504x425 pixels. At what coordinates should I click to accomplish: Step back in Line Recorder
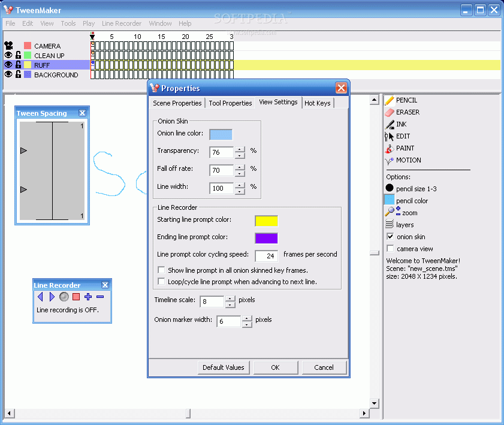coord(40,297)
